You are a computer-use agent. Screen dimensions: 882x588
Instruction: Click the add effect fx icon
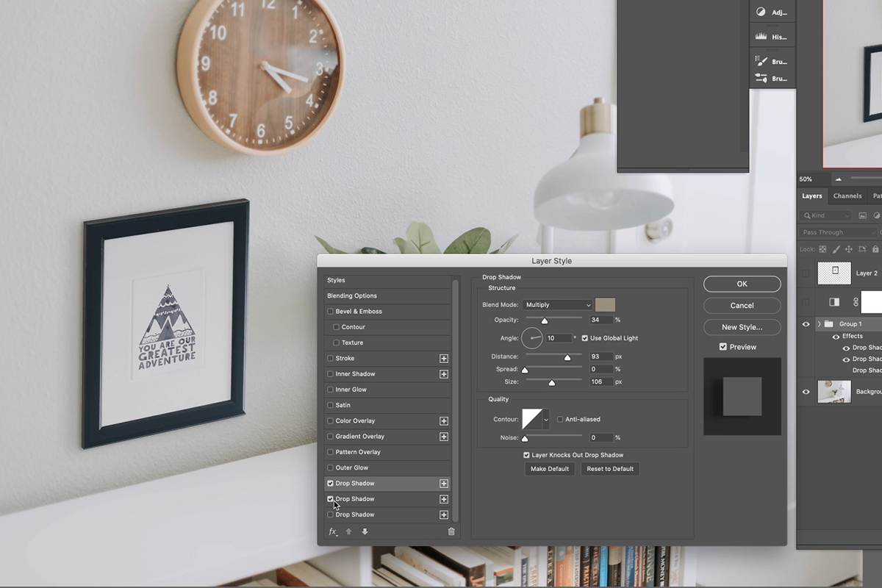pos(333,531)
